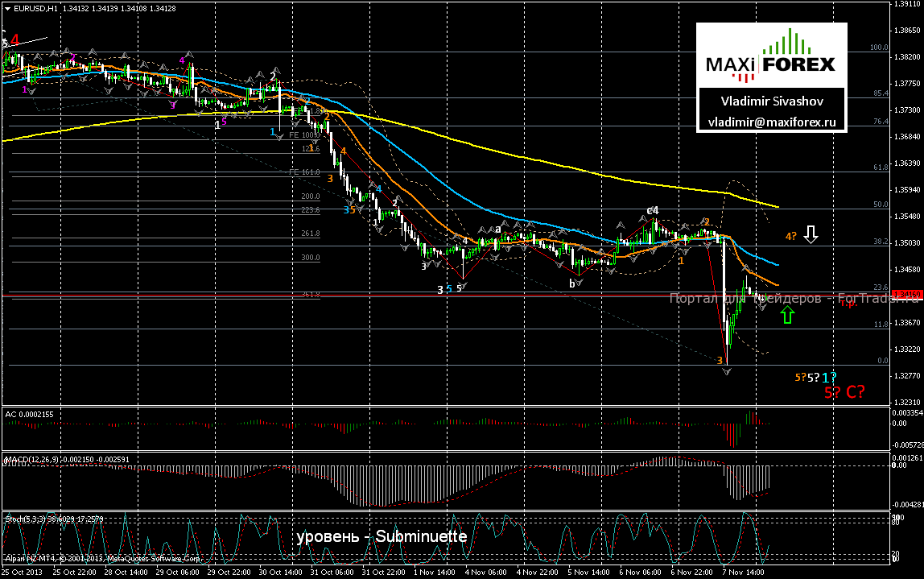The height and width of the screenshot is (579, 924).
Task: Open the vladimir@maxiforex.ru email link
Action: 772,123
